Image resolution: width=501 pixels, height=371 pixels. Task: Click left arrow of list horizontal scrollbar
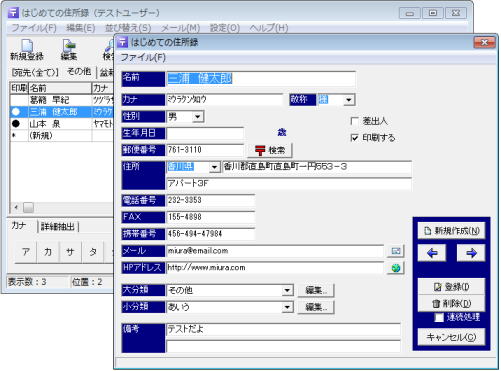pyautogui.click(x=16, y=207)
